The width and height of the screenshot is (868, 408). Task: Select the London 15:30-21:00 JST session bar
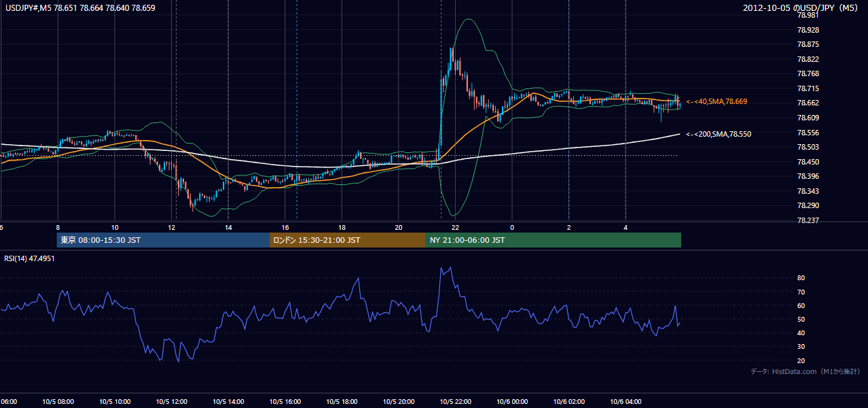[348, 240]
